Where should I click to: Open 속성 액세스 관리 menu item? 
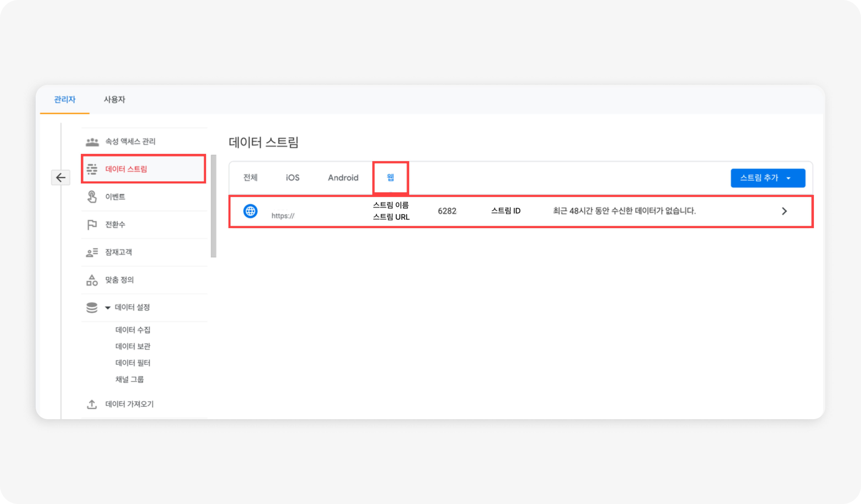[144, 141]
